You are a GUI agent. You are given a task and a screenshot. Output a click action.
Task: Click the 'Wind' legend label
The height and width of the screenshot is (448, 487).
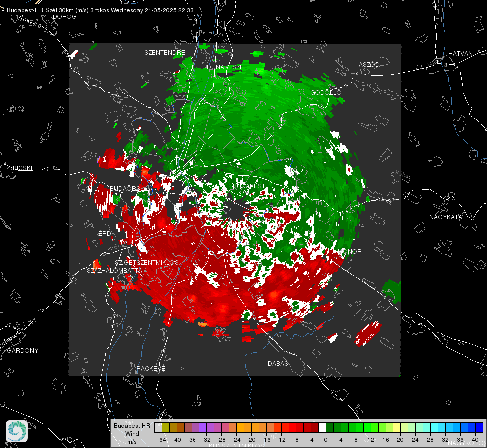(x=132, y=434)
